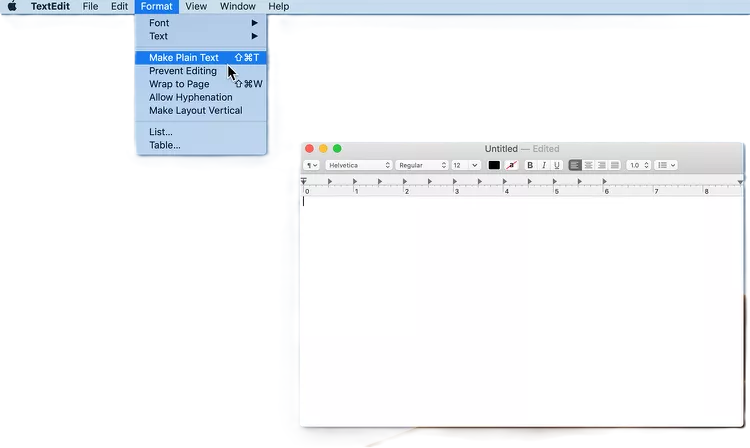This screenshot has height=448, width=750.
Task: Open the font size 12 combo box
Action: tap(465, 165)
